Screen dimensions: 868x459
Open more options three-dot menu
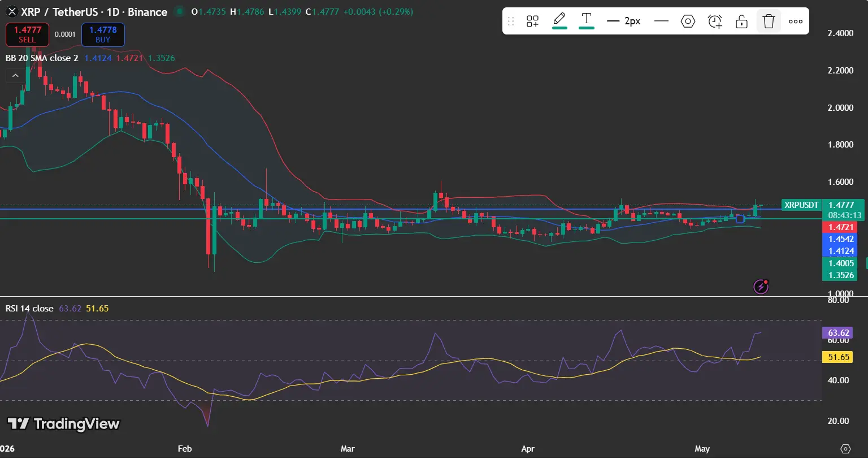pos(796,21)
